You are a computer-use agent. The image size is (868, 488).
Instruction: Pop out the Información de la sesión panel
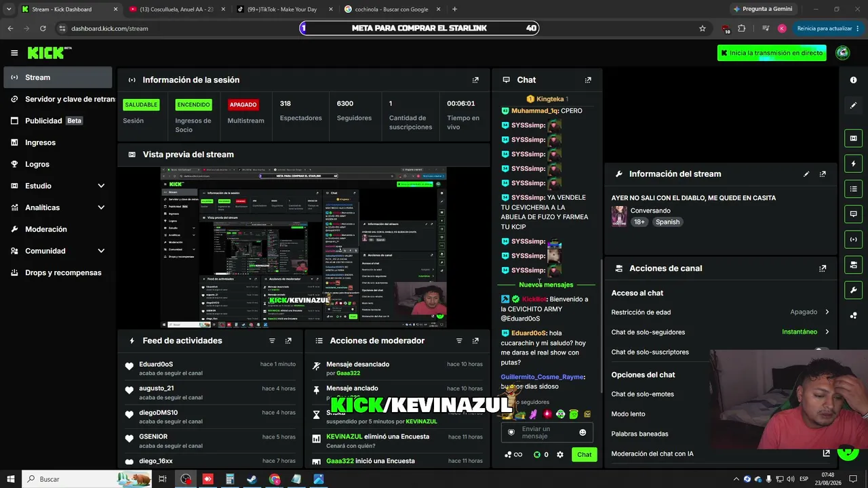(475, 80)
